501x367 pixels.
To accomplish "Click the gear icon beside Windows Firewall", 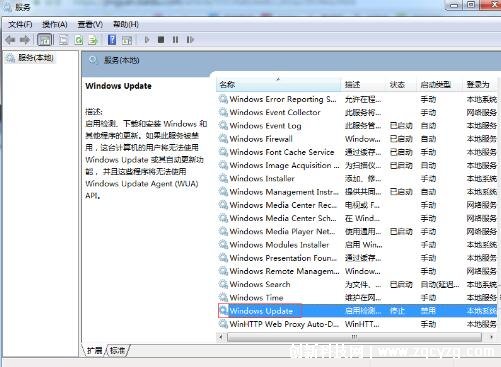I will tap(223, 139).
